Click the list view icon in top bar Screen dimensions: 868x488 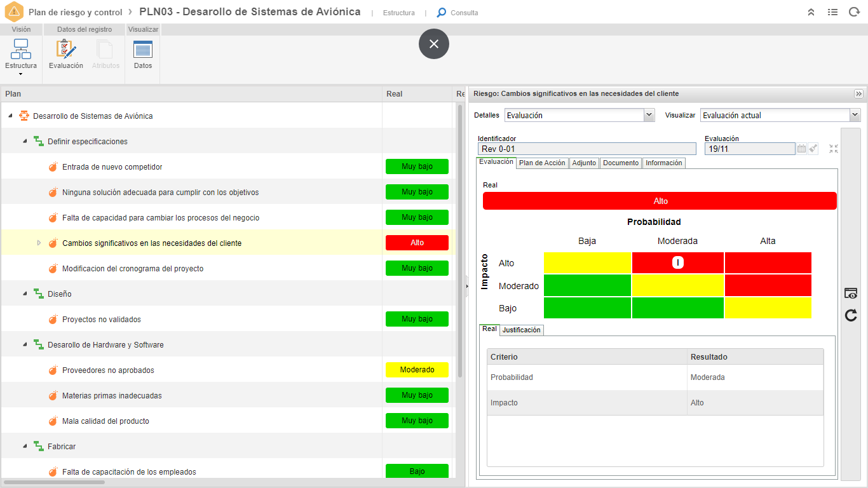coord(832,12)
